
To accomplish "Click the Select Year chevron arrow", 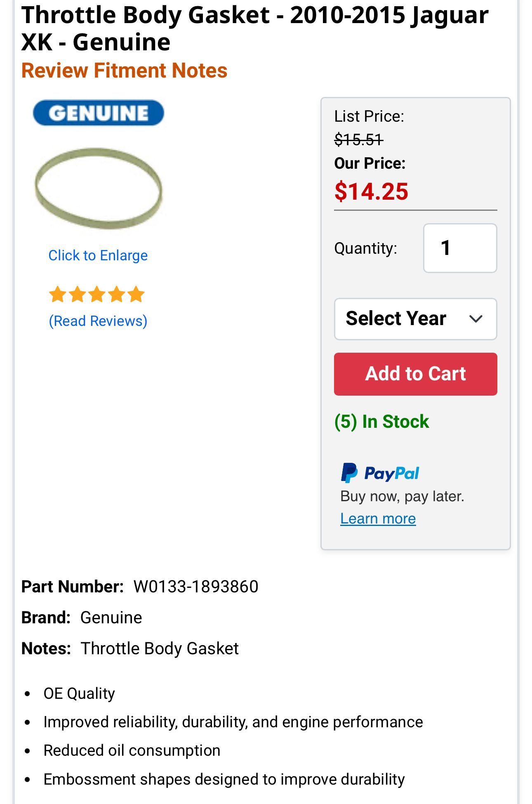I will coord(476,319).
